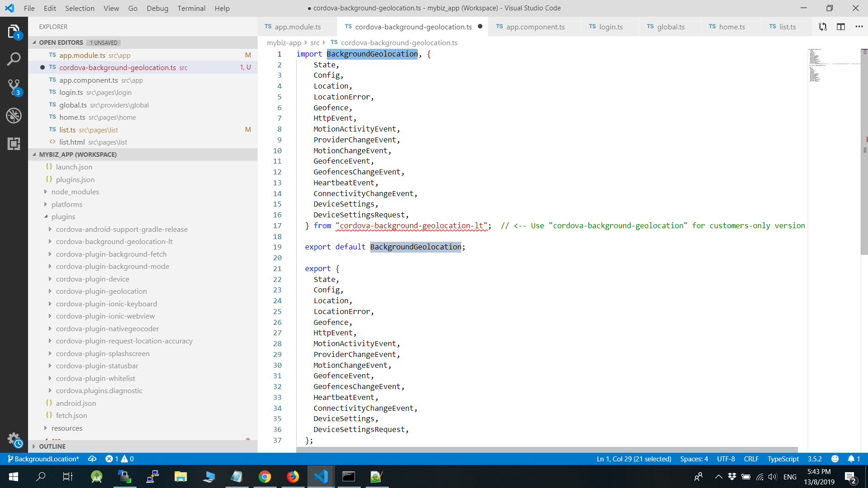Open Source Control view showing 3 changes

coord(14,87)
